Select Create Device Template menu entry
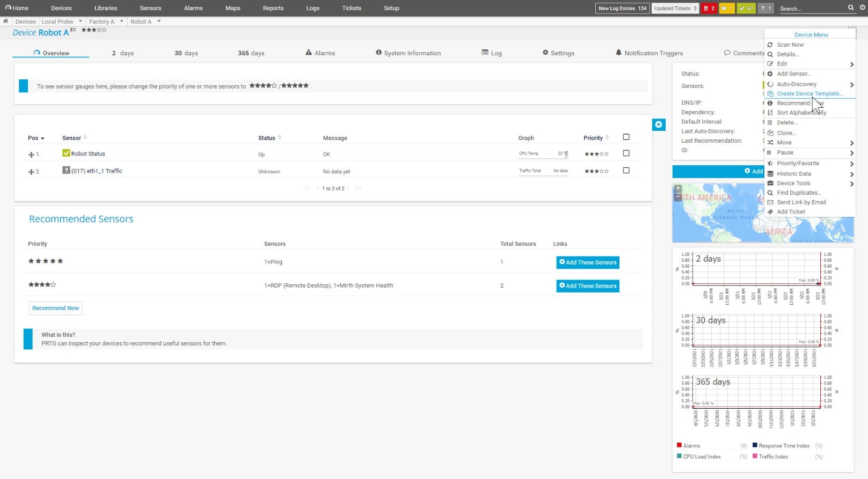The height and width of the screenshot is (479, 868). click(x=809, y=93)
